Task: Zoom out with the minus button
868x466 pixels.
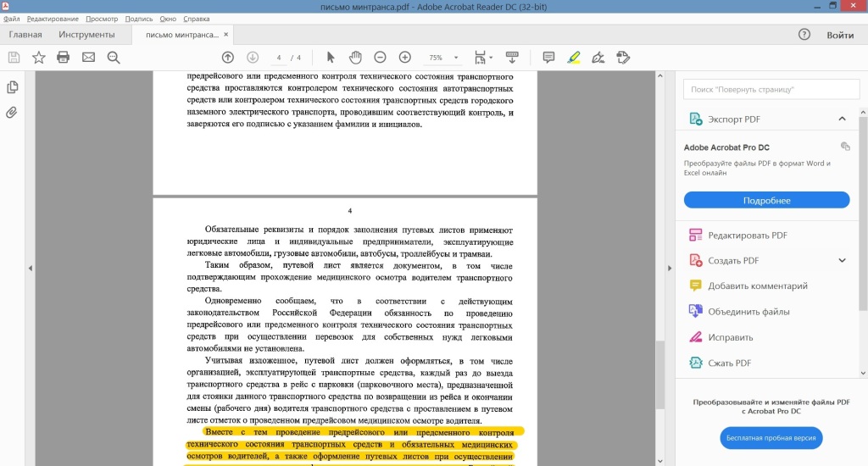Action: [x=380, y=58]
